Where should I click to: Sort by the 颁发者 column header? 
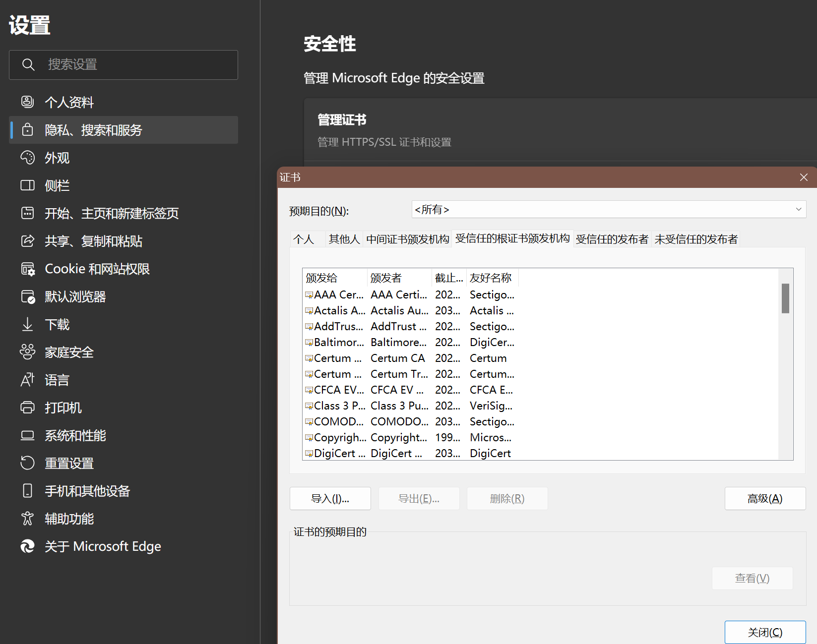[399, 278]
